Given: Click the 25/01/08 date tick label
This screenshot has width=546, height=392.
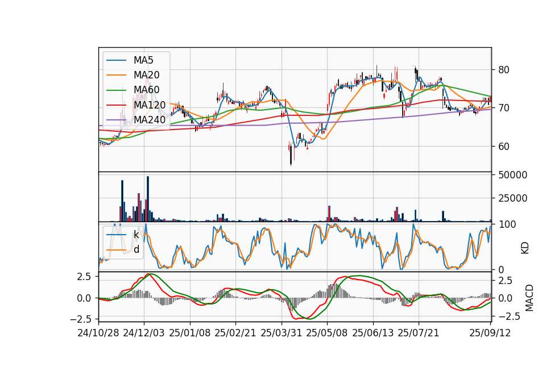Looking at the screenshot, I should pos(190,333).
